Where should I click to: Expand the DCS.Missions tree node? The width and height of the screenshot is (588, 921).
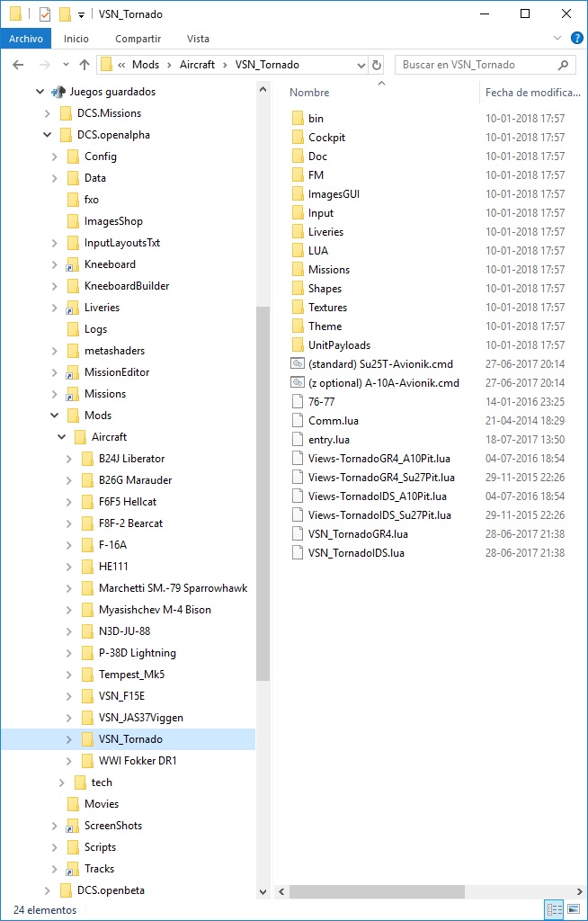[48, 113]
